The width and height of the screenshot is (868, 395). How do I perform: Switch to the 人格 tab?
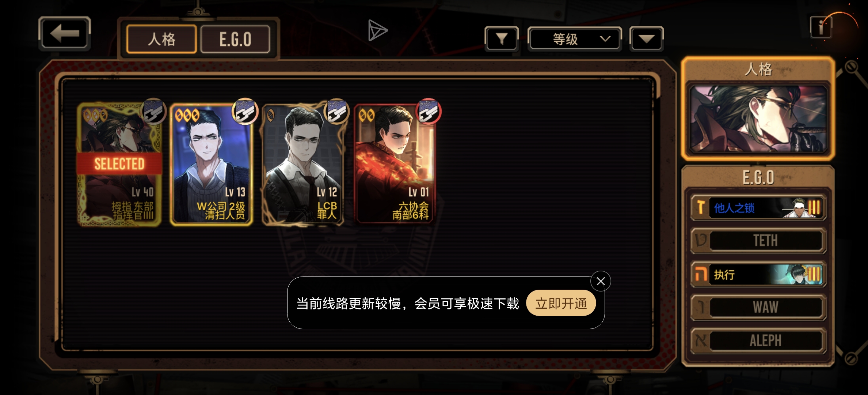click(x=161, y=39)
